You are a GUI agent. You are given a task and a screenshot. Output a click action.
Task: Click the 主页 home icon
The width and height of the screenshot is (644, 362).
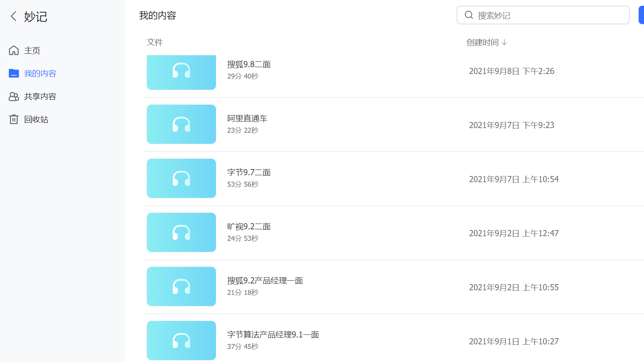pos(14,50)
